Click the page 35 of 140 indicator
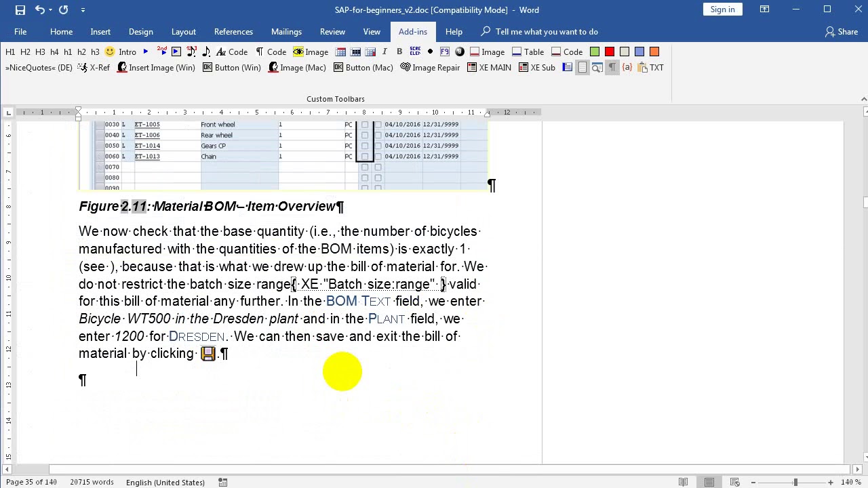The image size is (868, 488). coord(31,482)
